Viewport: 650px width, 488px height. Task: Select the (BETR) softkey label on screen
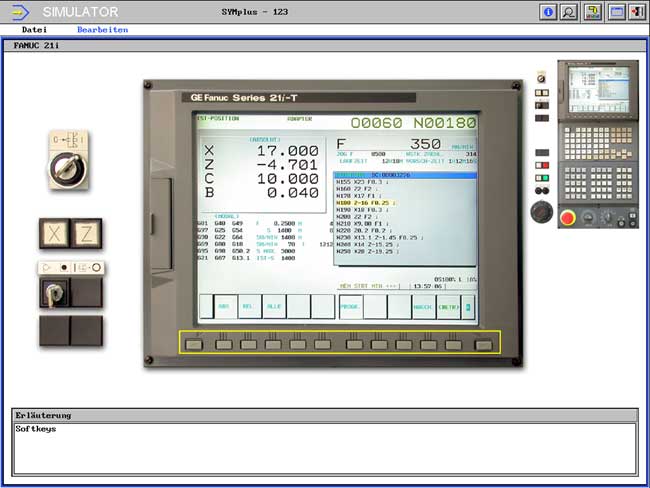[x=448, y=307]
